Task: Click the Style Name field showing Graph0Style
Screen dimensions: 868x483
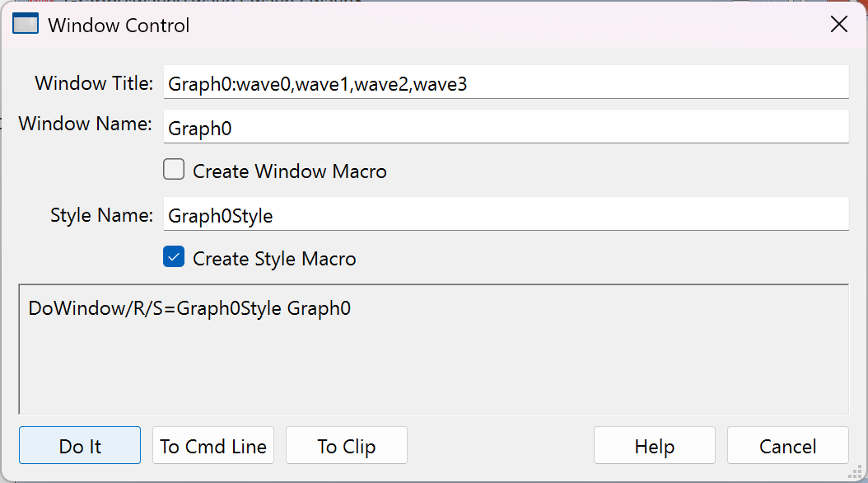Action: tap(506, 216)
